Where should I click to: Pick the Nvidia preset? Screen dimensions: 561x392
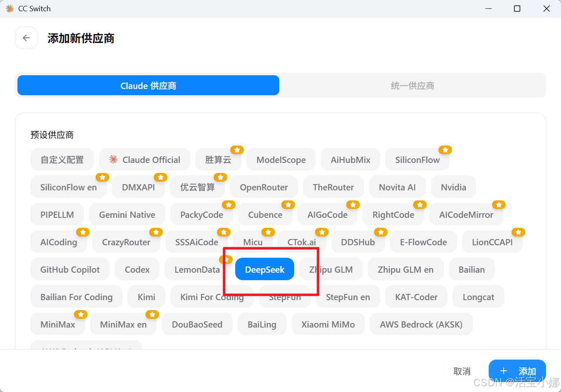453,187
